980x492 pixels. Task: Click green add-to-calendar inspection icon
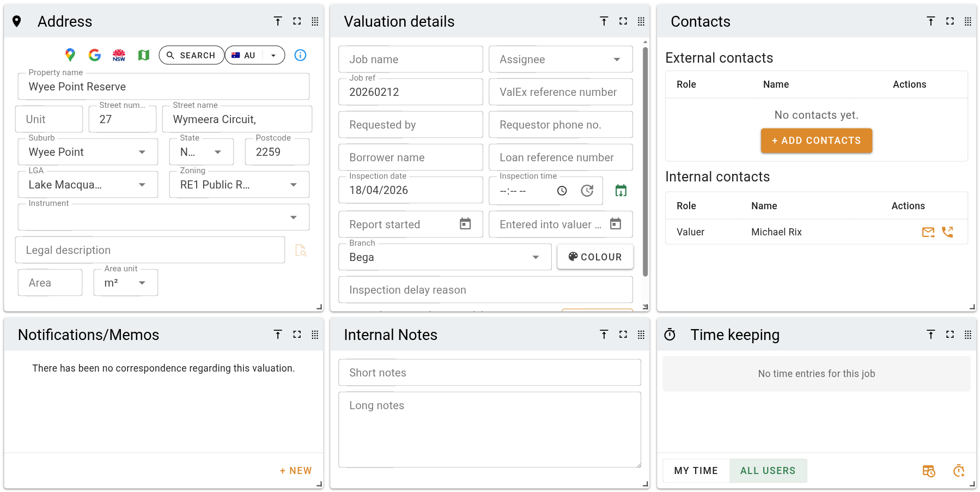(x=621, y=191)
